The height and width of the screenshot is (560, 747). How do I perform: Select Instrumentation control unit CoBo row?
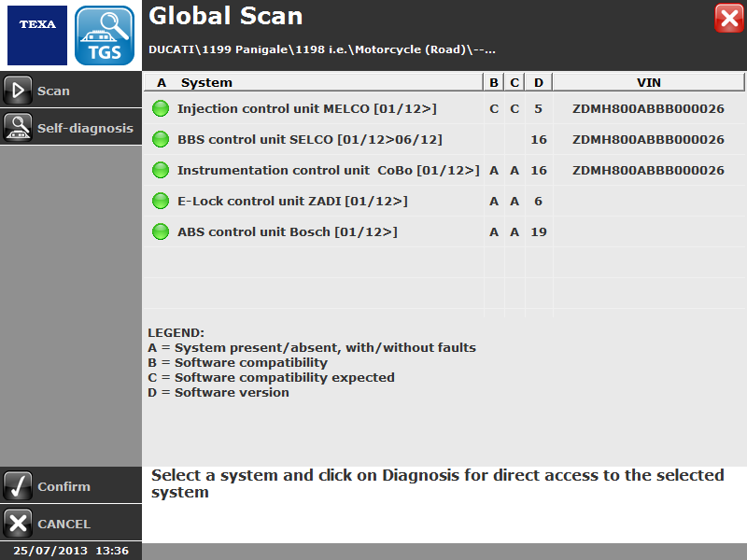[x=444, y=170]
